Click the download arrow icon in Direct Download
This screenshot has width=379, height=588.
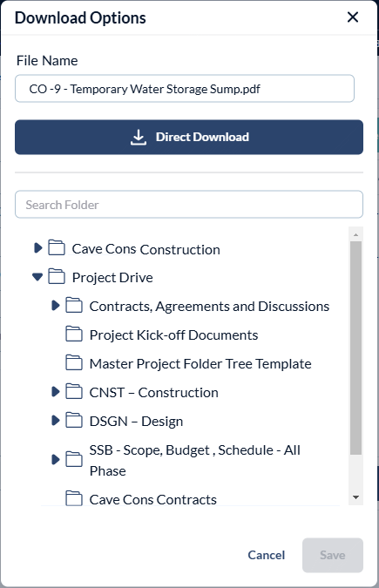(x=138, y=138)
